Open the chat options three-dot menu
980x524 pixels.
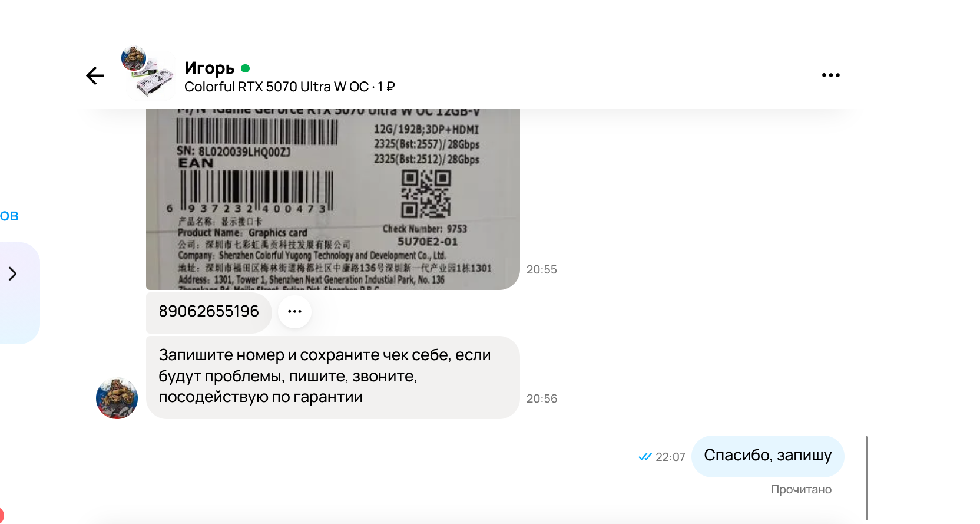tap(830, 75)
